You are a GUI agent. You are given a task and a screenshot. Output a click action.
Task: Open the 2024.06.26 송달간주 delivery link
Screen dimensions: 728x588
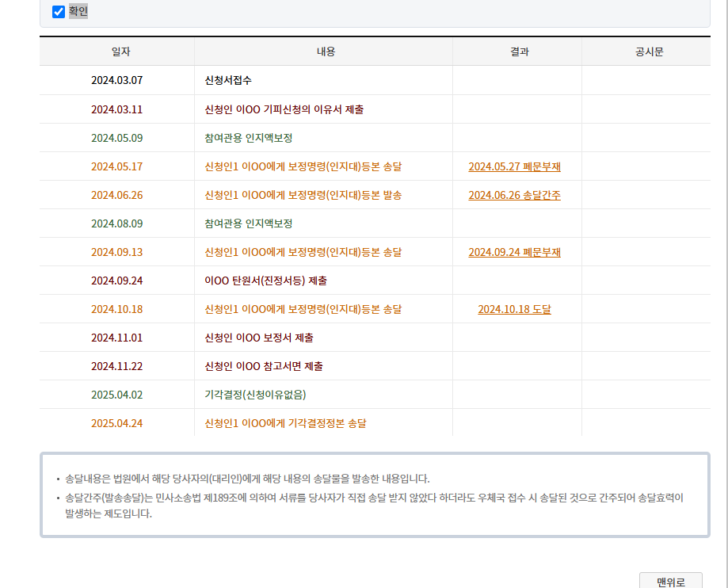point(514,195)
